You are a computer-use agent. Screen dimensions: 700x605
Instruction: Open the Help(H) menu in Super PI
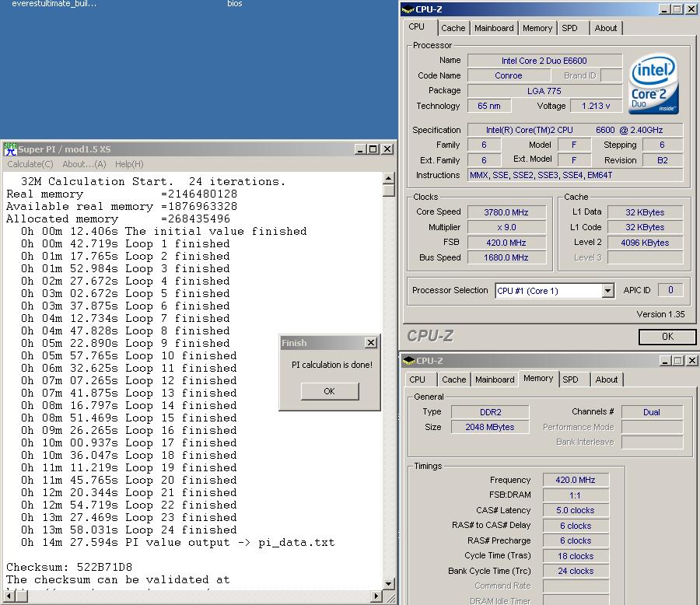pyautogui.click(x=129, y=164)
